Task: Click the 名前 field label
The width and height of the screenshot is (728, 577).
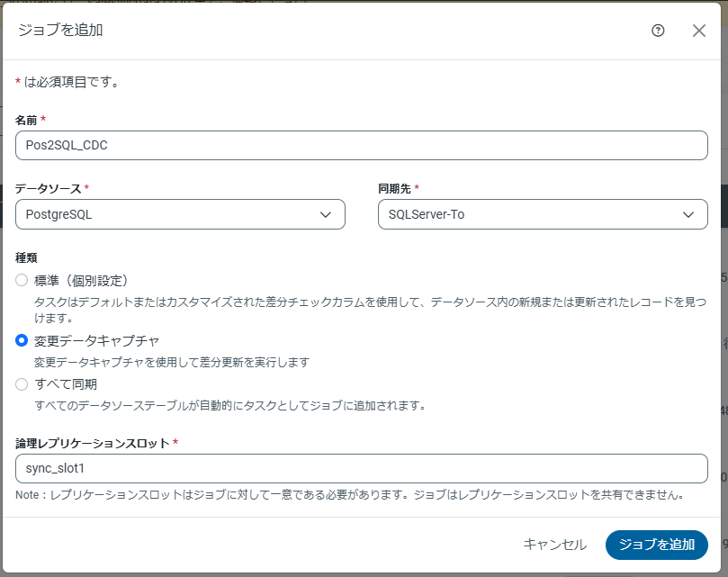Action: click(x=26, y=120)
